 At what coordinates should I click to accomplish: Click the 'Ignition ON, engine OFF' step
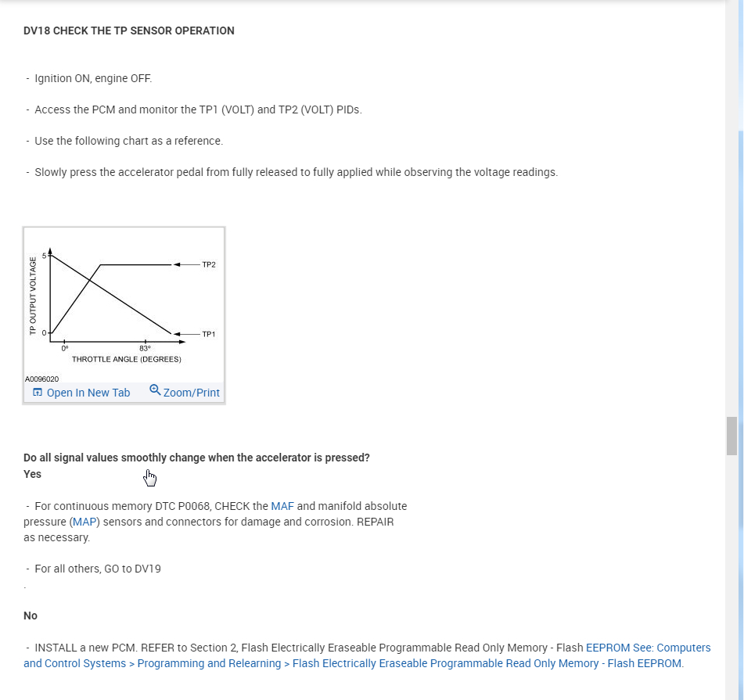93,79
